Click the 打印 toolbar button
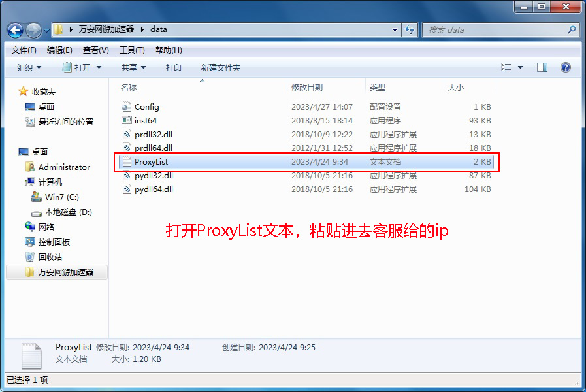This screenshot has height=392, width=586. coord(173,68)
